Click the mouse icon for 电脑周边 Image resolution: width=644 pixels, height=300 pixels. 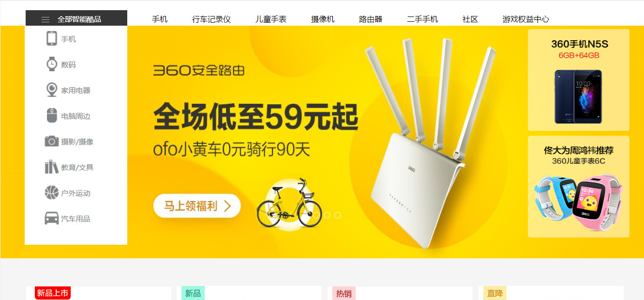pos(52,115)
